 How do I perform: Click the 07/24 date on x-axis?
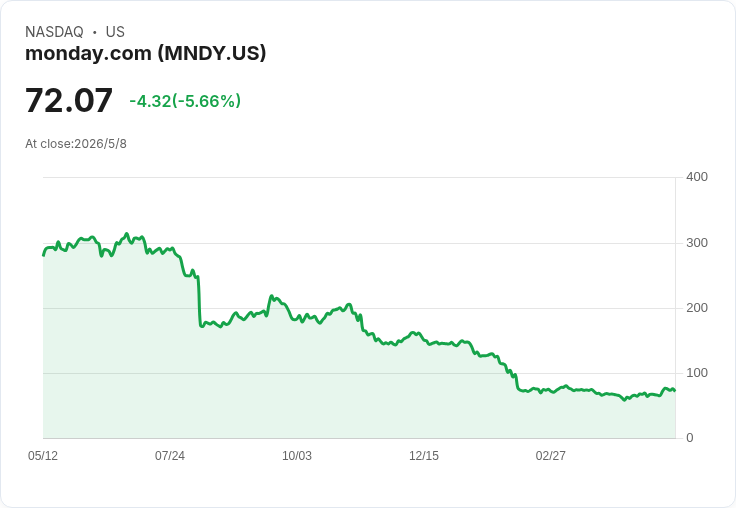[170, 455]
